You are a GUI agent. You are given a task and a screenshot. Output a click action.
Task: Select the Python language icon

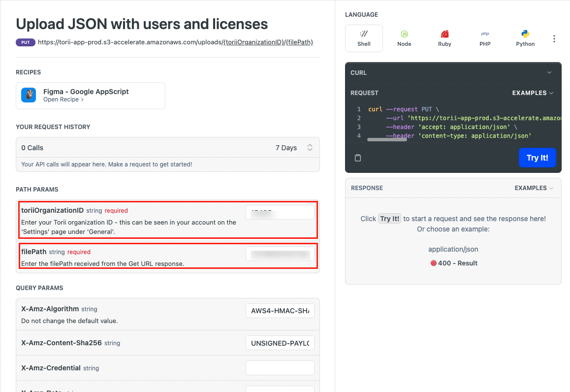click(525, 34)
